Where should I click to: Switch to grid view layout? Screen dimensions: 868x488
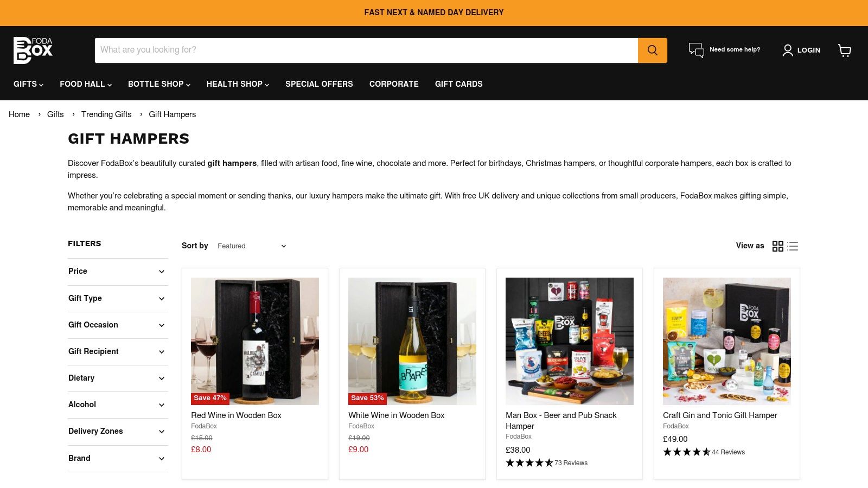tap(778, 246)
